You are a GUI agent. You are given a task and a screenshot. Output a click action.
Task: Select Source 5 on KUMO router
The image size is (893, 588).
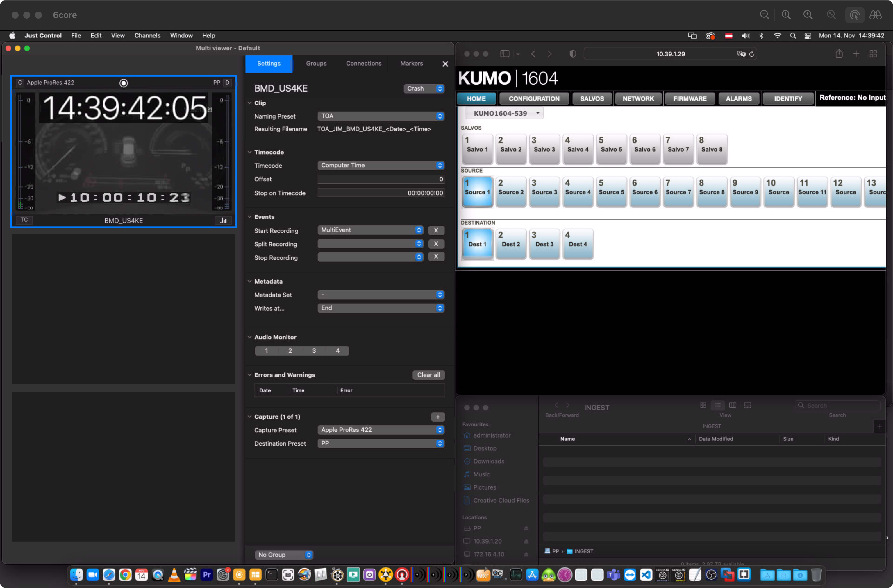click(611, 192)
